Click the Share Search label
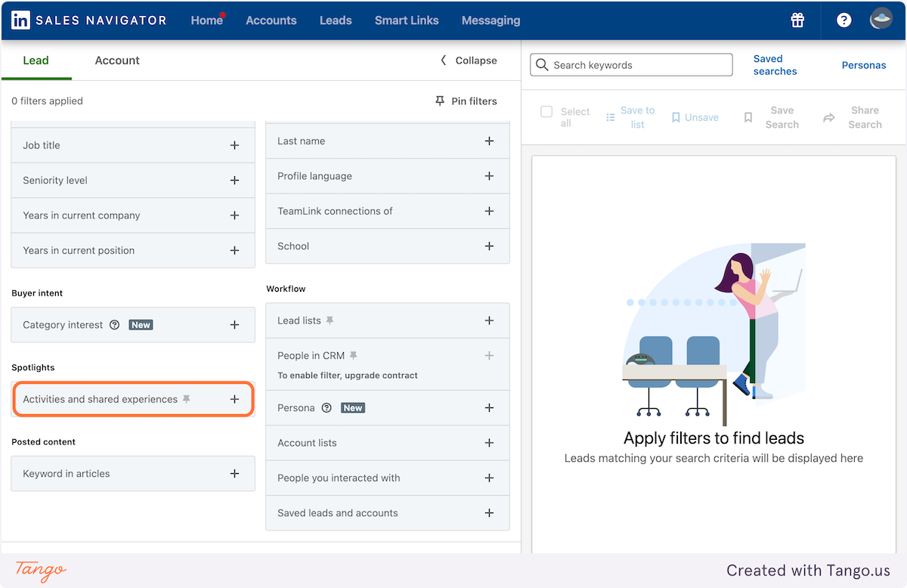The height and width of the screenshot is (588, 907). click(865, 117)
